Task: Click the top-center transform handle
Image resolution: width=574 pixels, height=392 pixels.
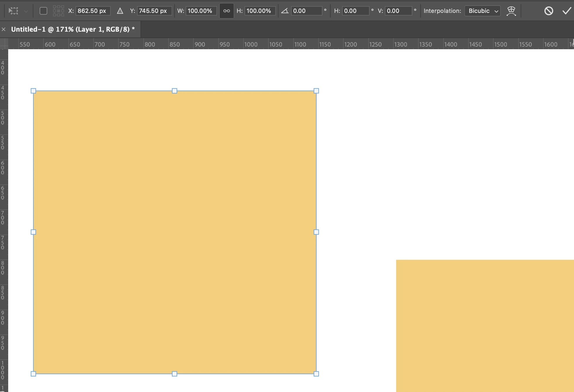Action: coord(175,91)
